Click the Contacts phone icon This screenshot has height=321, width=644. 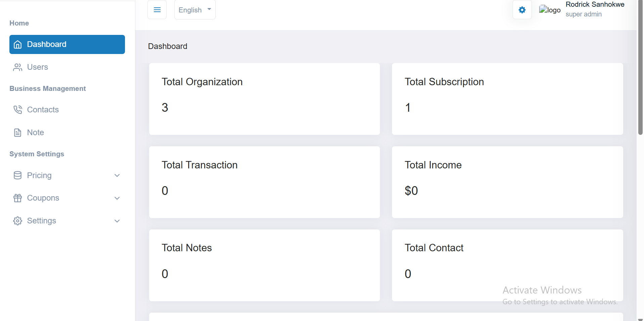17,110
